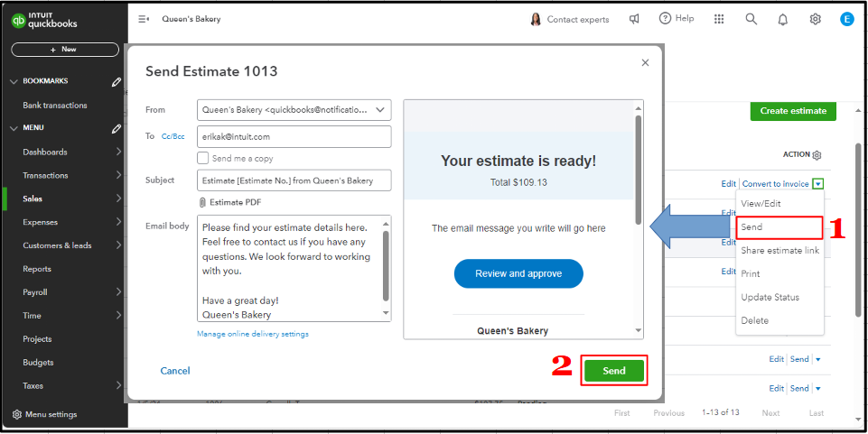Click the email body scrollbar
This screenshot has height=434, width=868.
387,268
